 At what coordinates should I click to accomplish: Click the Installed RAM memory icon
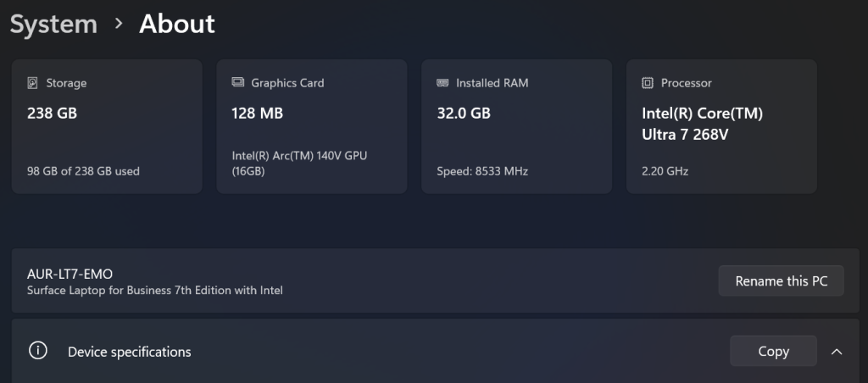(442, 83)
